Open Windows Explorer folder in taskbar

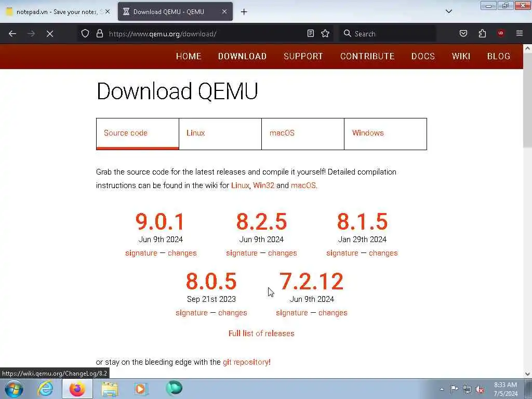pyautogui.click(x=110, y=389)
